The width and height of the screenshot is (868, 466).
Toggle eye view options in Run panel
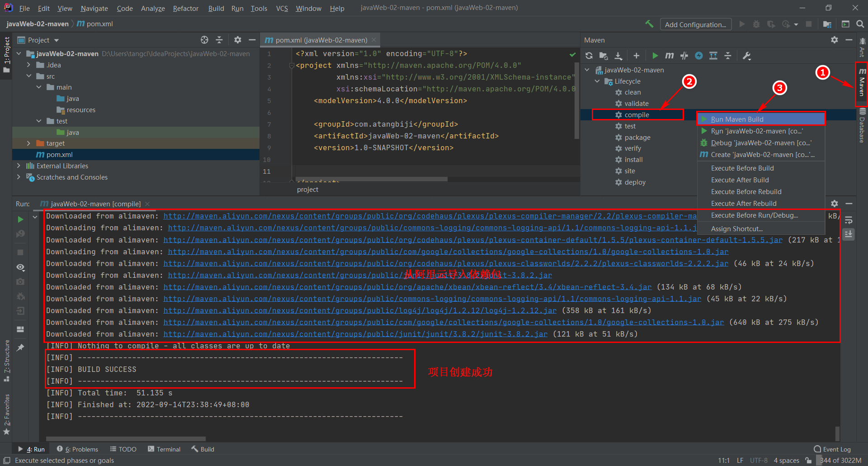coord(20,267)
